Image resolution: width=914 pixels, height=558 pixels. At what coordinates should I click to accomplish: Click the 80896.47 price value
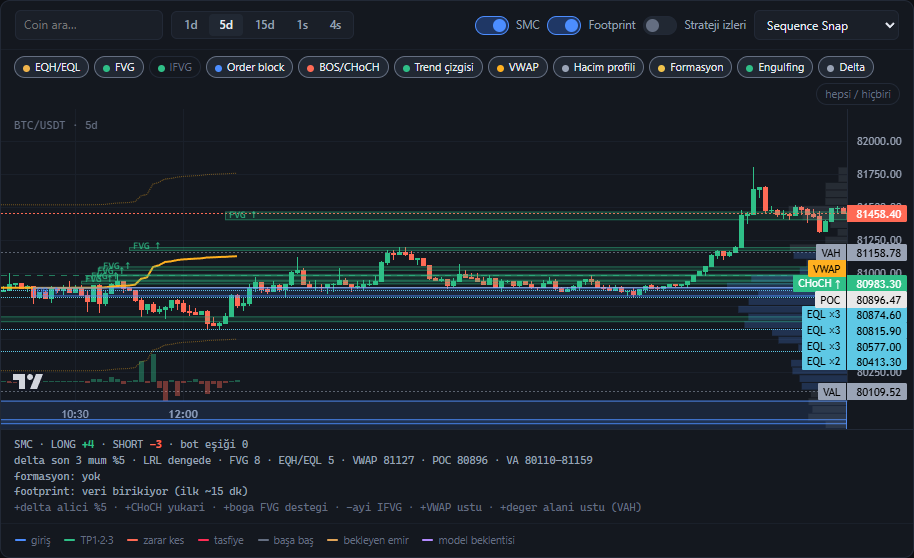877,300
